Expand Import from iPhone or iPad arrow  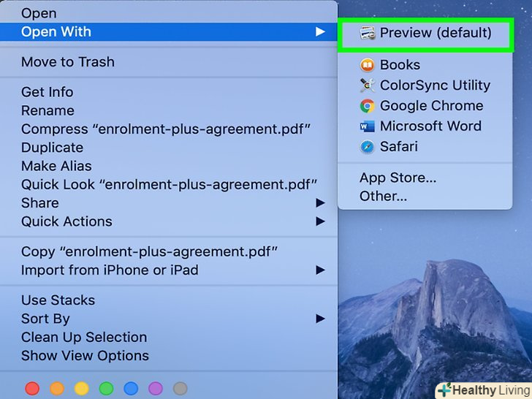(320, 270)
